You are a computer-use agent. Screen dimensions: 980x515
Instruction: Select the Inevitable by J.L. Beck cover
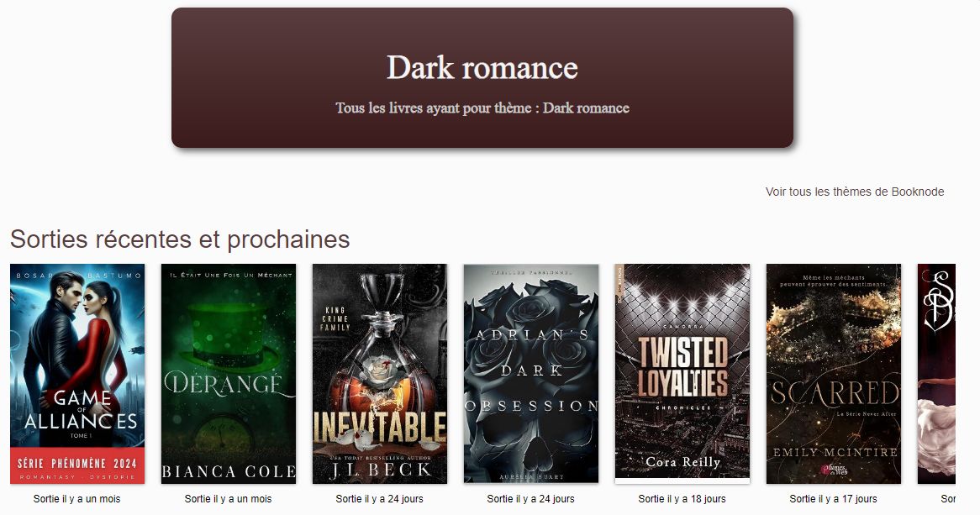pos(380,374)
